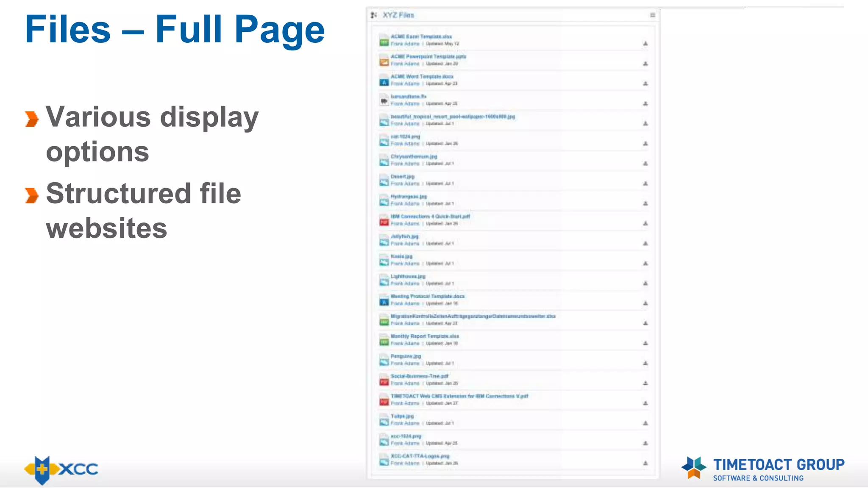868x488 pixels.
Task: Click the Files – Full Page heading
Action: pos(175,30)
